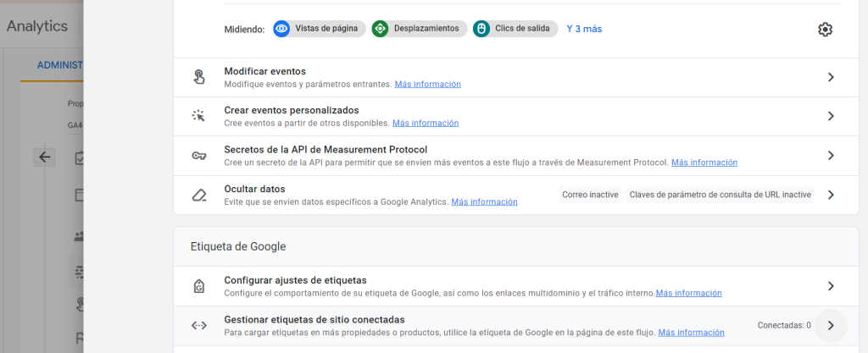The width and height of the screenshot is (868, 353).
Task: Open 'Más información' link under Ocultar datos
Action: tap(484, 202)
